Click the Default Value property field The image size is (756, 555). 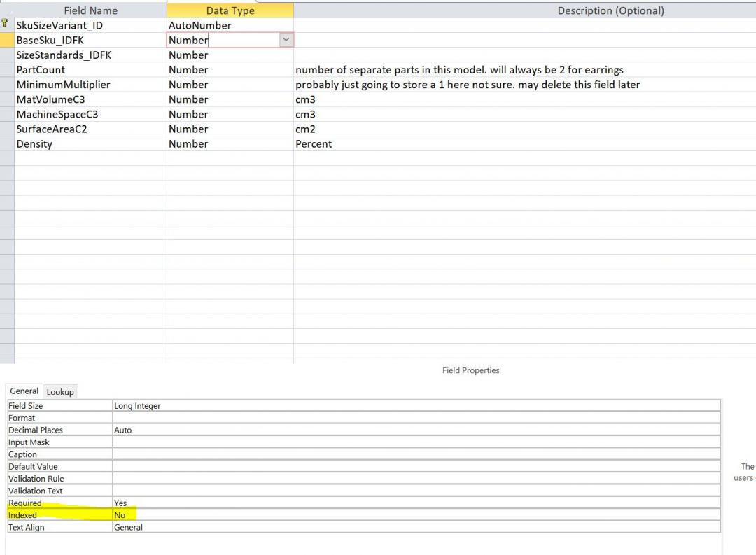tap(416, 466)
